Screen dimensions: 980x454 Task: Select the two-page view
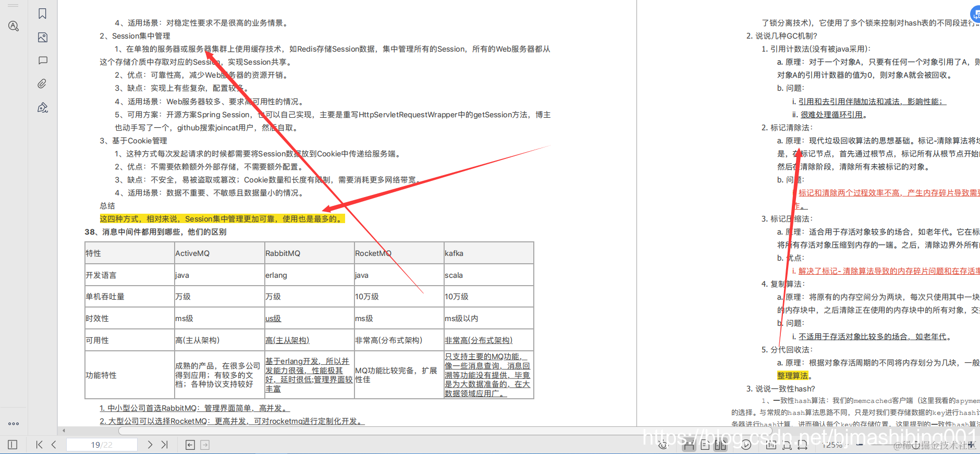coord(720,445)
